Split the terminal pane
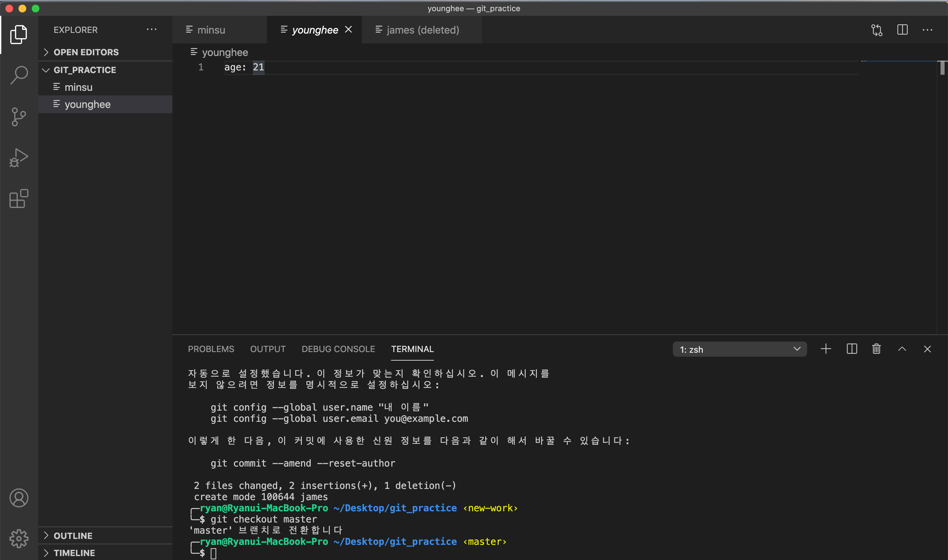This screenshot has width=948, height=560. coord(851,349)
